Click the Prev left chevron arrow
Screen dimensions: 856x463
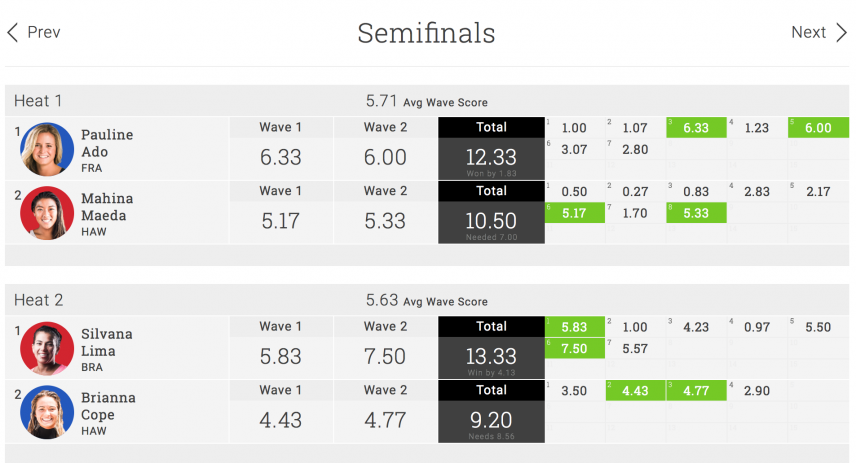point(13,32)
